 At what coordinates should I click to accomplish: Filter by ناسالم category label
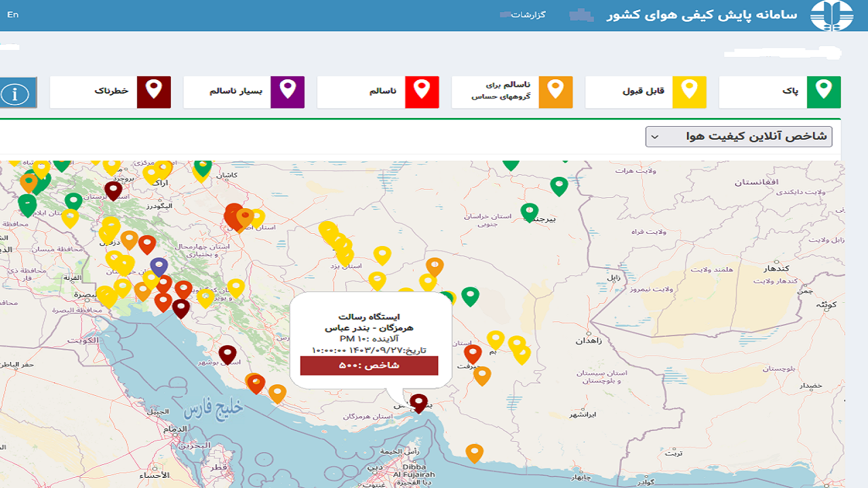pos(383,90)
